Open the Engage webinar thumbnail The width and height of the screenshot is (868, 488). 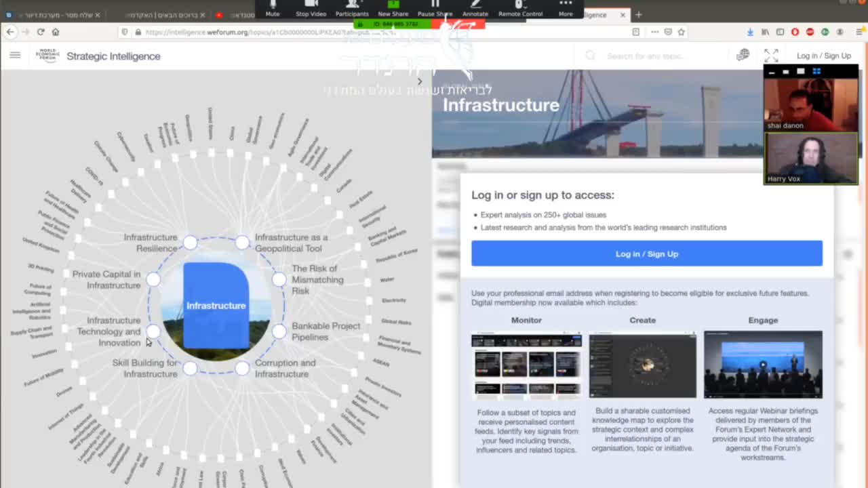click(x=763, y=364)
